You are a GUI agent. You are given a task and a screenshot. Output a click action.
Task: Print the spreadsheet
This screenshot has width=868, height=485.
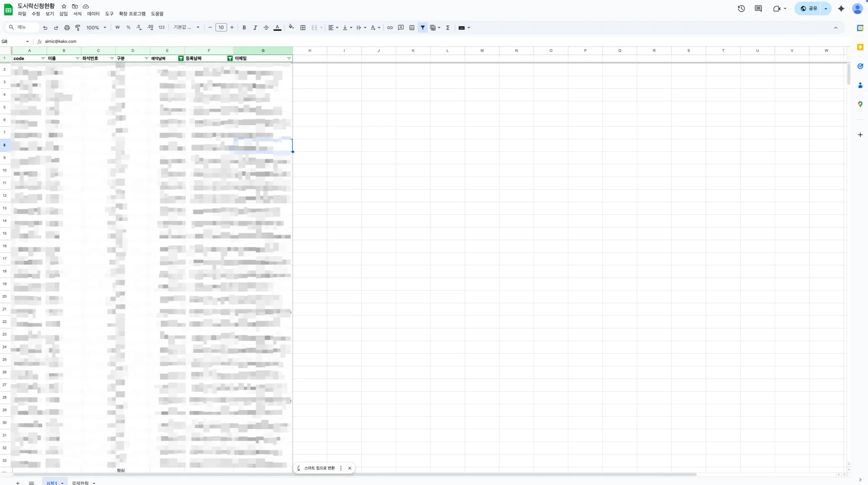point(67,28)
